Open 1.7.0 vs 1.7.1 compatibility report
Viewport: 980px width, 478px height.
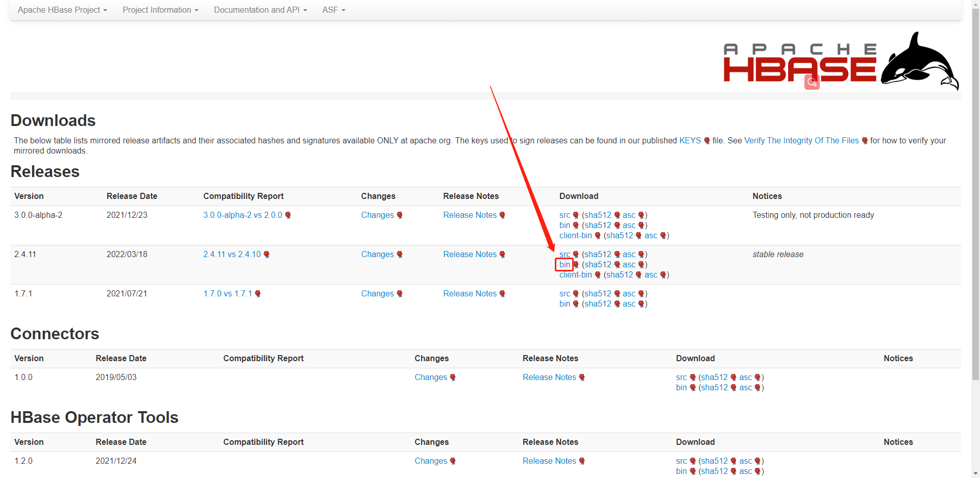(x=228, y=293)
